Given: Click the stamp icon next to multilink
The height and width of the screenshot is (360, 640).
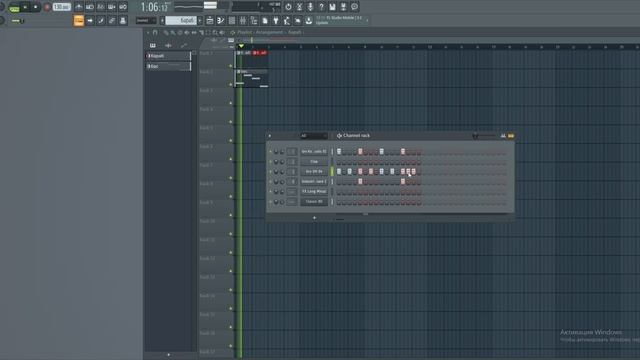Looking at the screenshot, I should click(123, 20).
